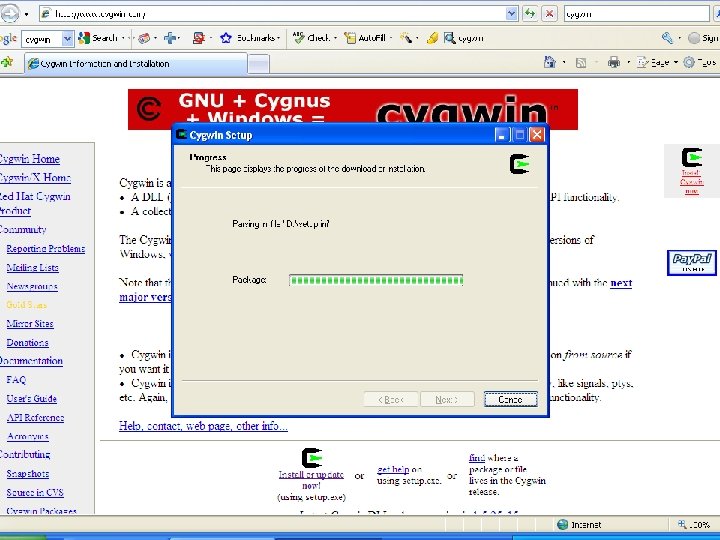Open the Page menu in command bar
Screen dimensions: 720x540
pos(657,62)
